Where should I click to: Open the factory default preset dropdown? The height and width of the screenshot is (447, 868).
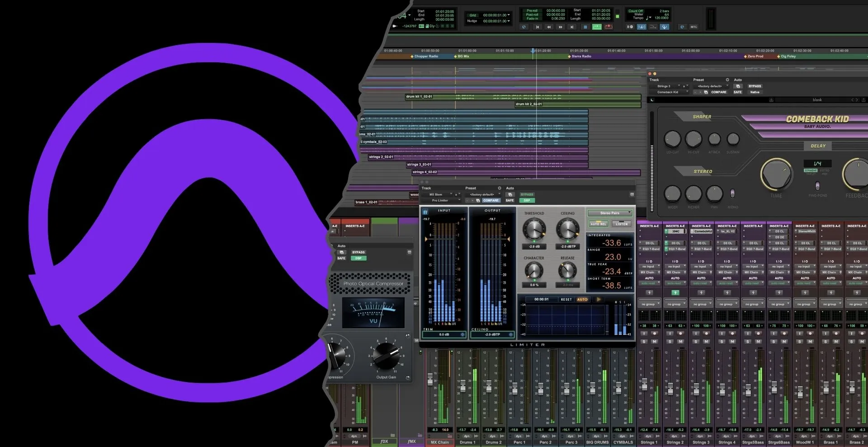482,194
